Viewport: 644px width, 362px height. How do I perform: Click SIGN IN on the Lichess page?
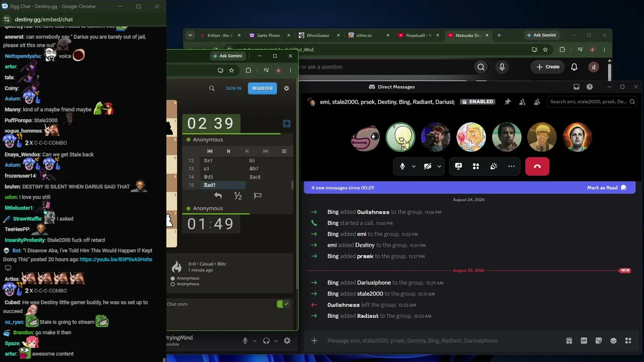point(233,88)
